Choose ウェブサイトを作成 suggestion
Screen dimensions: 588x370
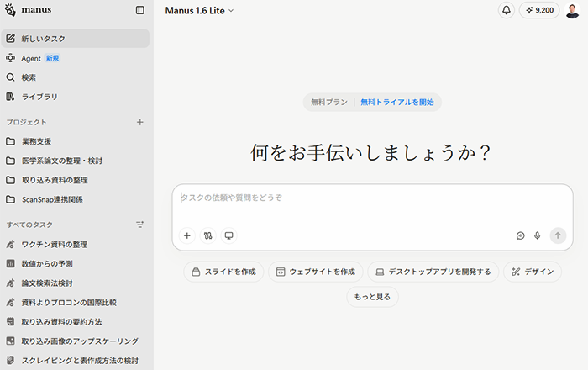316,272
